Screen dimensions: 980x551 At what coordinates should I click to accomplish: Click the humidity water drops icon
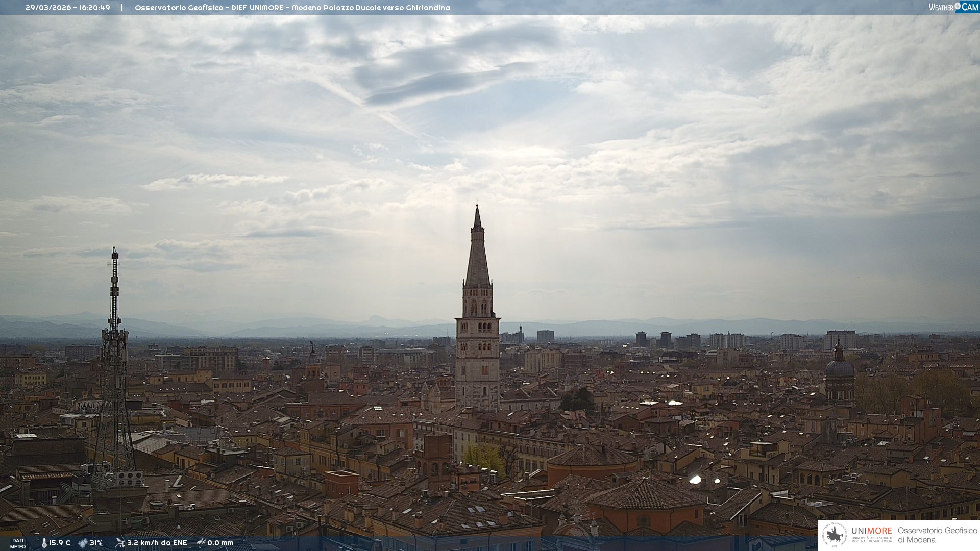pyautogui.click(x=83, y=543)
